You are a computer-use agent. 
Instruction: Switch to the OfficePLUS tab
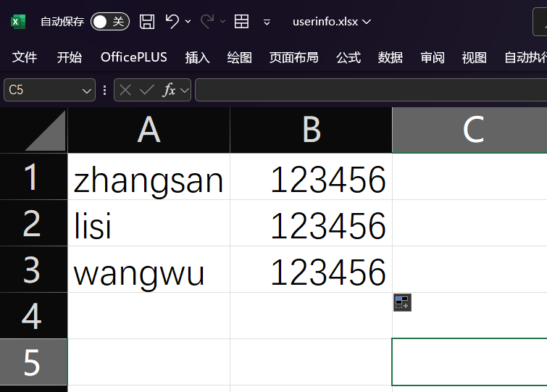(x=134, y=57)
